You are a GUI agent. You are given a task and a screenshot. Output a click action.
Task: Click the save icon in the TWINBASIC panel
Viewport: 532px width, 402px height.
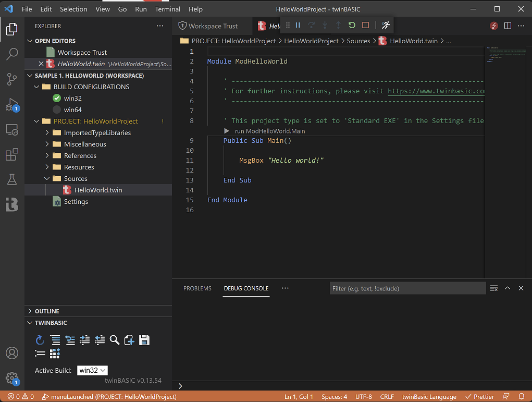(x=145, y=340)
